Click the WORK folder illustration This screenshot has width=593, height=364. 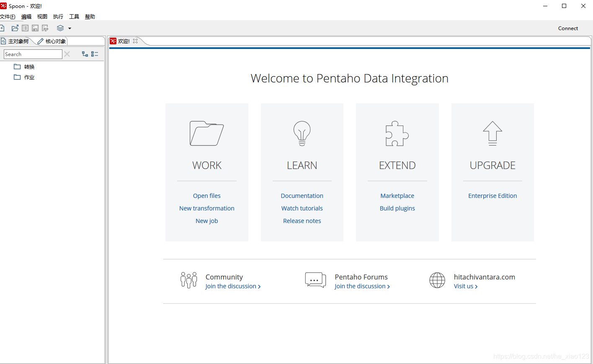(207, 133)
